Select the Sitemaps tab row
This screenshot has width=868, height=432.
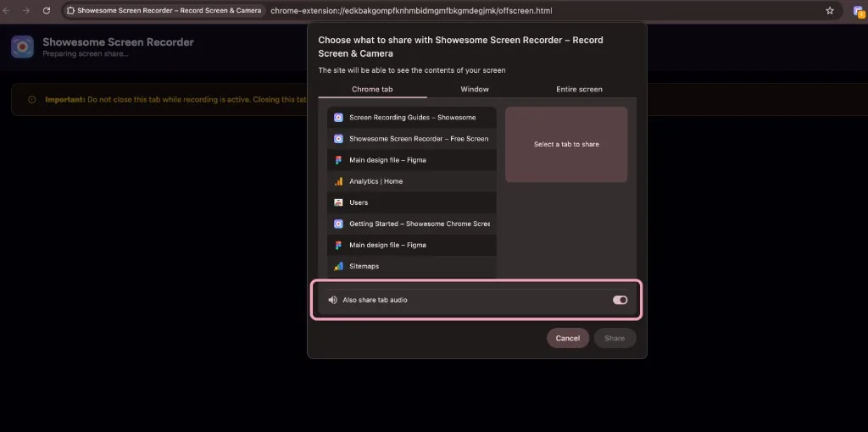[x=412, y=266]
